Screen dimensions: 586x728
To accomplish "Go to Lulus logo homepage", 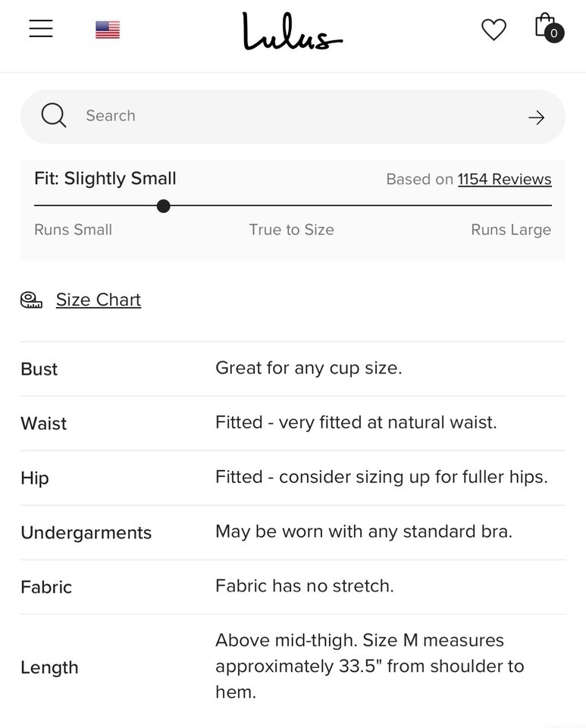I will coord(292,32).
